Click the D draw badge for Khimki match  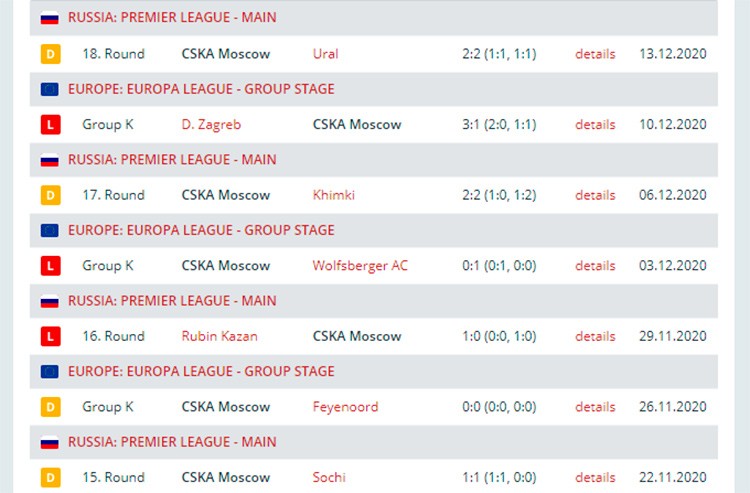(50, 195)
